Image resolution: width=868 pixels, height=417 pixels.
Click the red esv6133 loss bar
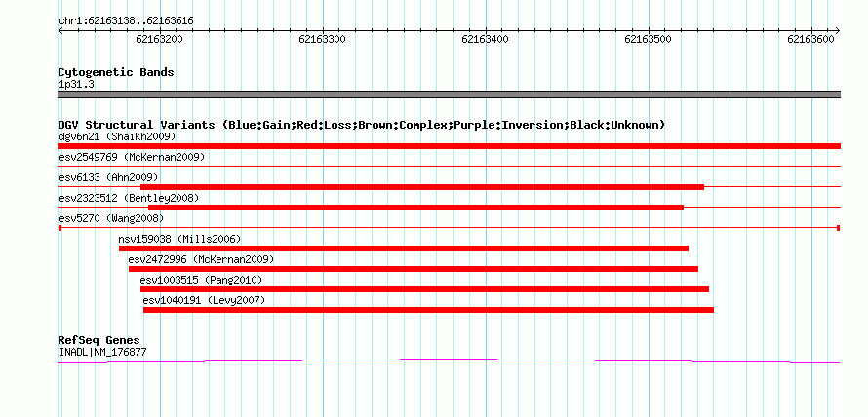422,187
